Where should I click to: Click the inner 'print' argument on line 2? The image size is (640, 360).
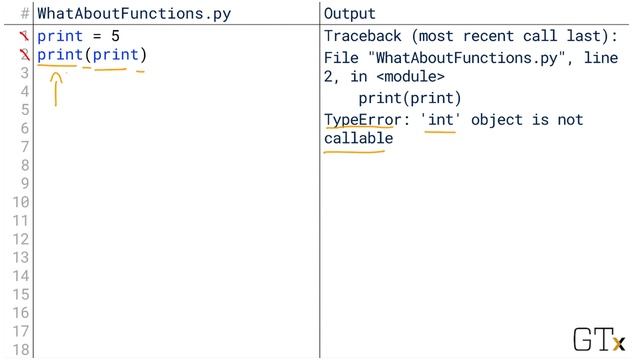(116, 55)
